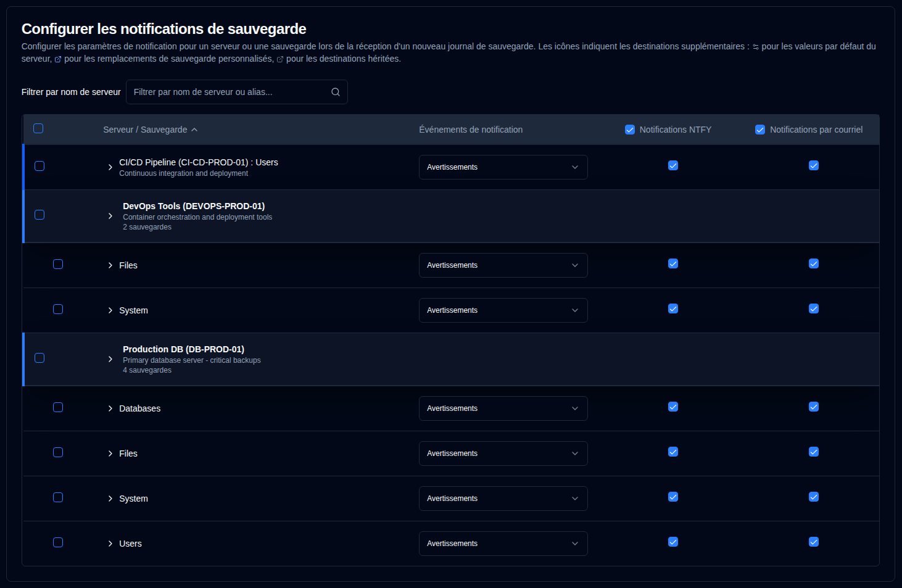
Task: Click the 'Événements de notification' column header
Action: click(x=471, y=130)
